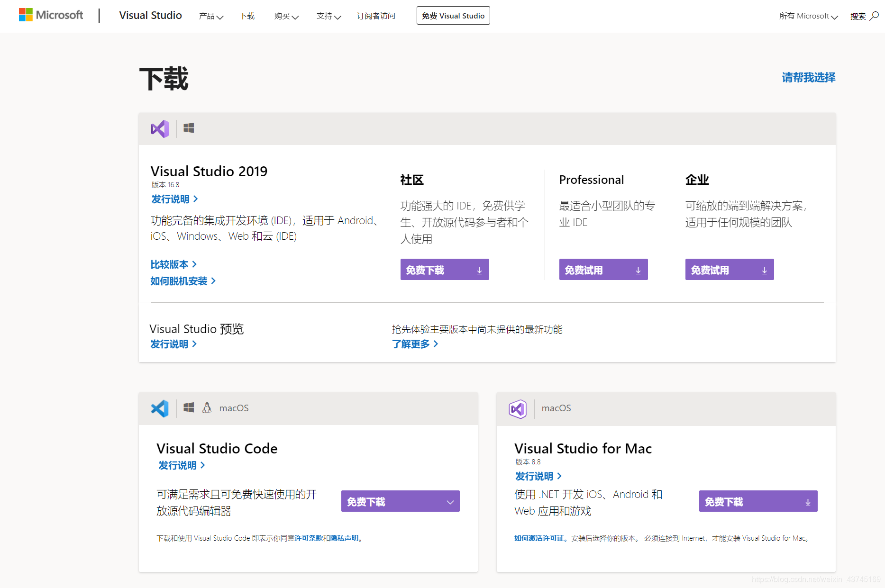Click the 企业 edition heading
This screenshot has width=885, height=588.
click(697, 180)
